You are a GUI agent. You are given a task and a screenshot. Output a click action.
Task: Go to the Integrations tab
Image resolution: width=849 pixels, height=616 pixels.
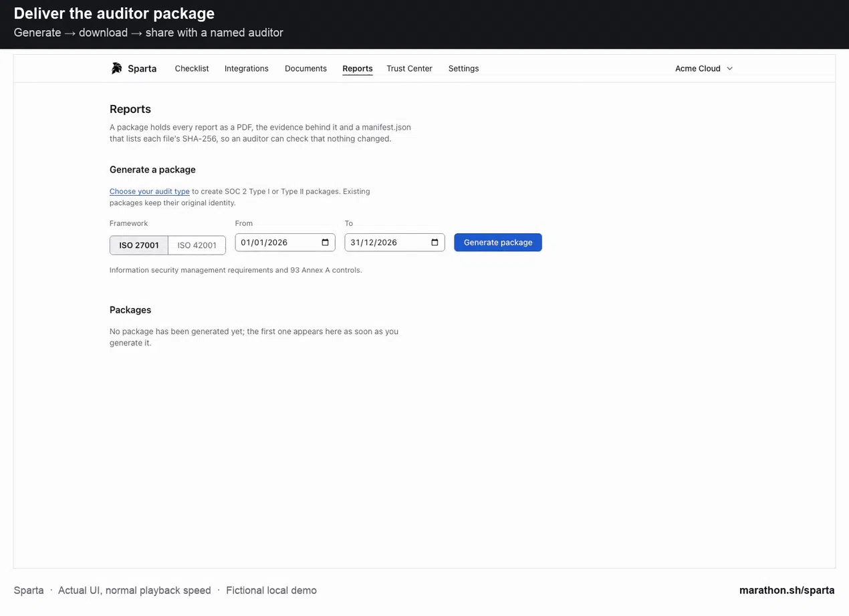[247, 68]
